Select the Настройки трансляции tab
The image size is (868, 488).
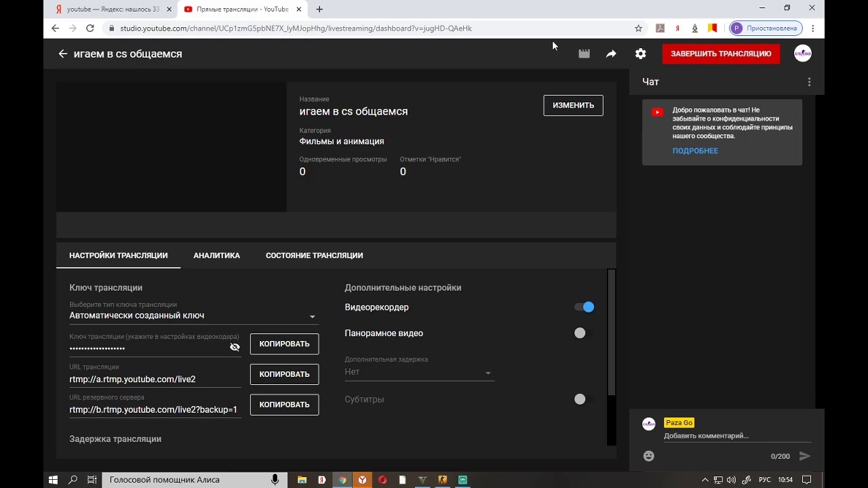[x=118, y=256]
